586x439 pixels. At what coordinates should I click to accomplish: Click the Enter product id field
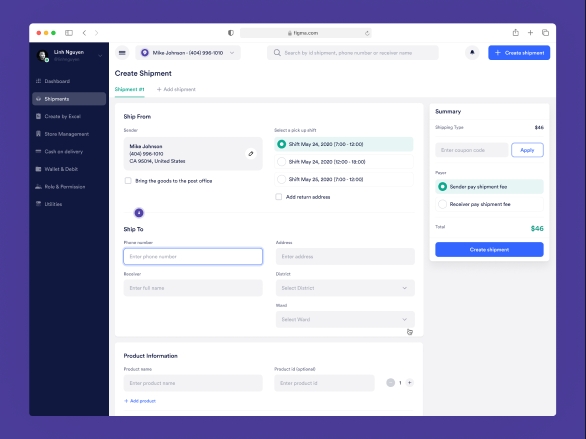pyautogui.click(x=324, y=383)
